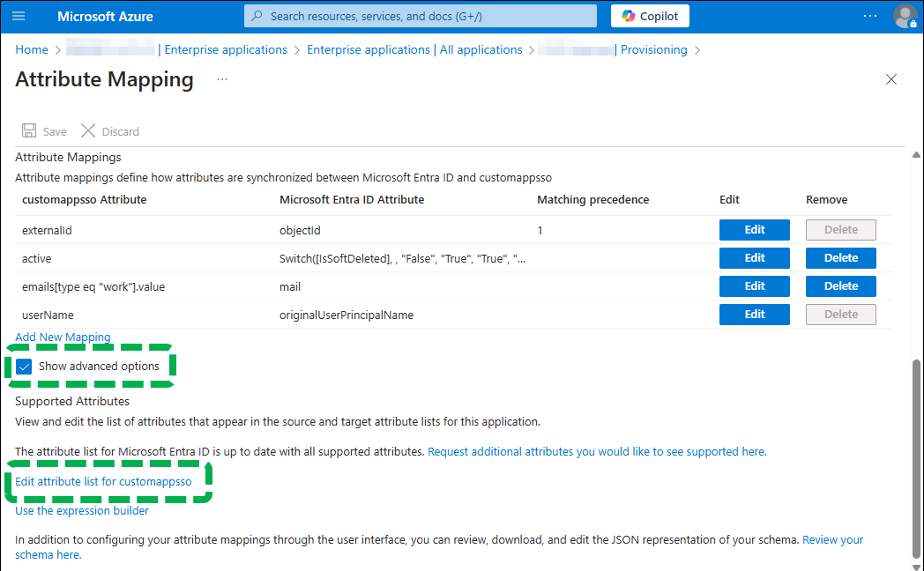Click the Copilot button in header
The height and width of the screenshot is (571, 924).
(650, 16)
